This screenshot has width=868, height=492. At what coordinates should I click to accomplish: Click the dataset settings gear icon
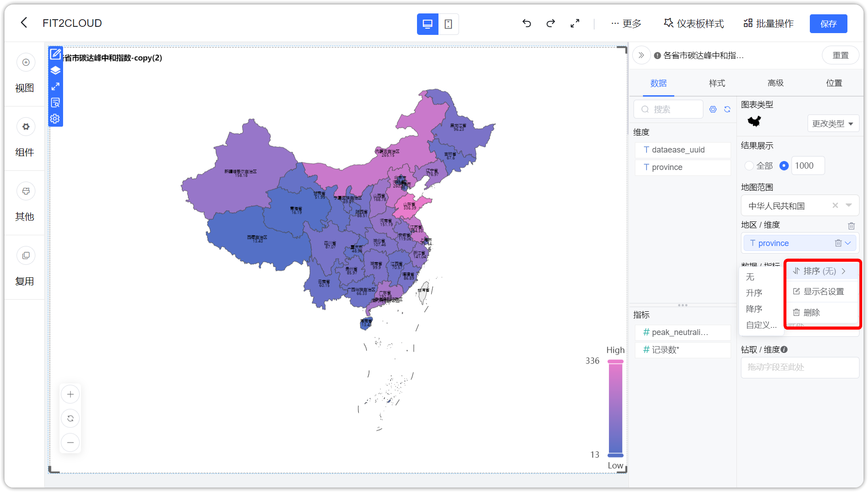click(x=713, y=109)
